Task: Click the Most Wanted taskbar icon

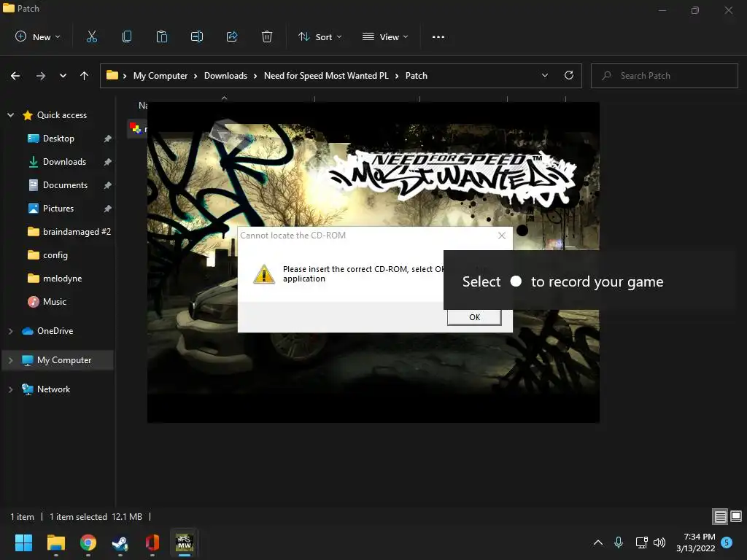Action: coord(185,542)
